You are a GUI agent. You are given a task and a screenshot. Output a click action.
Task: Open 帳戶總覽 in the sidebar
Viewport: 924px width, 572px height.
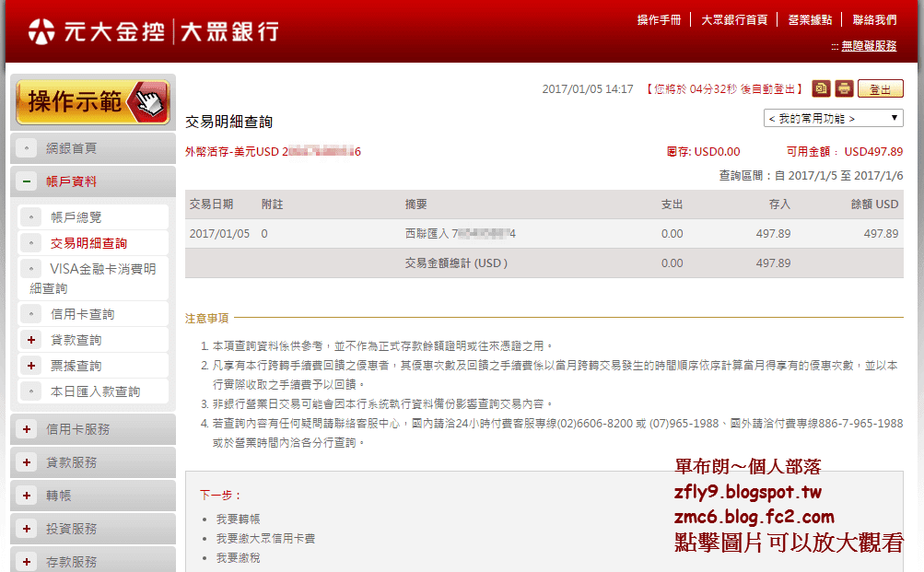point(93,217)
